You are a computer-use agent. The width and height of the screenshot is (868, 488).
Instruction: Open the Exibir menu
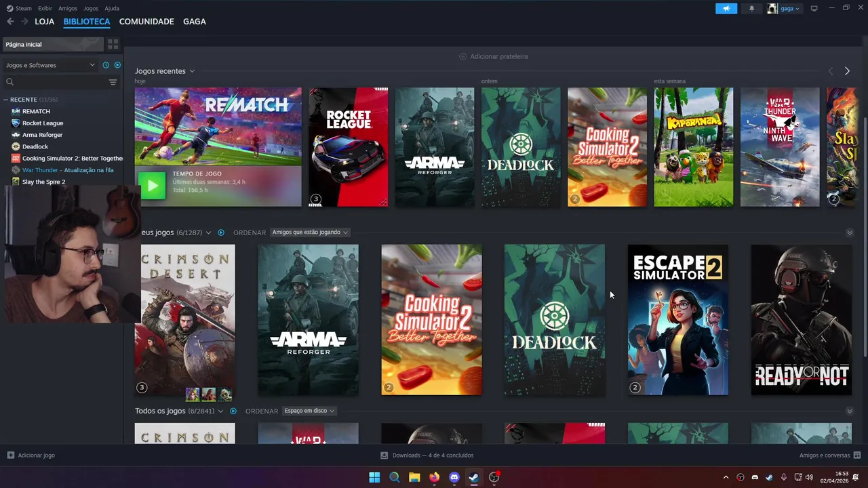tap(45, 8)
